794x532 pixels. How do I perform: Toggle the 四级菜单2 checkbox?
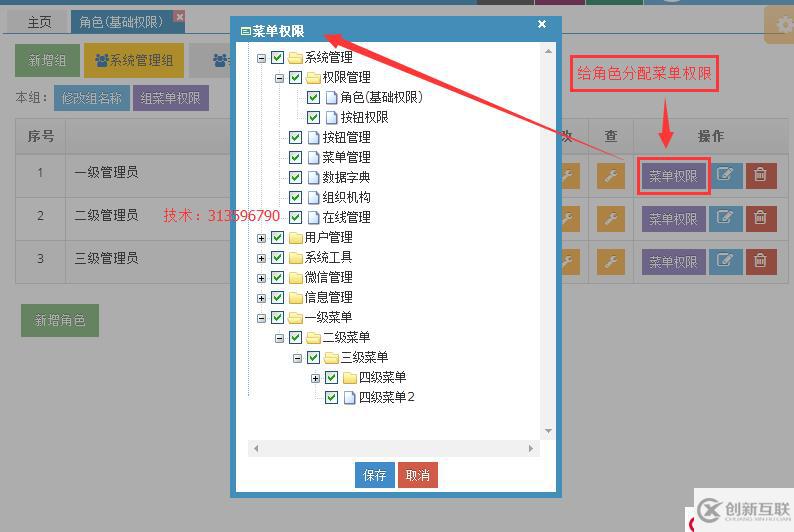tap(331, 398)
